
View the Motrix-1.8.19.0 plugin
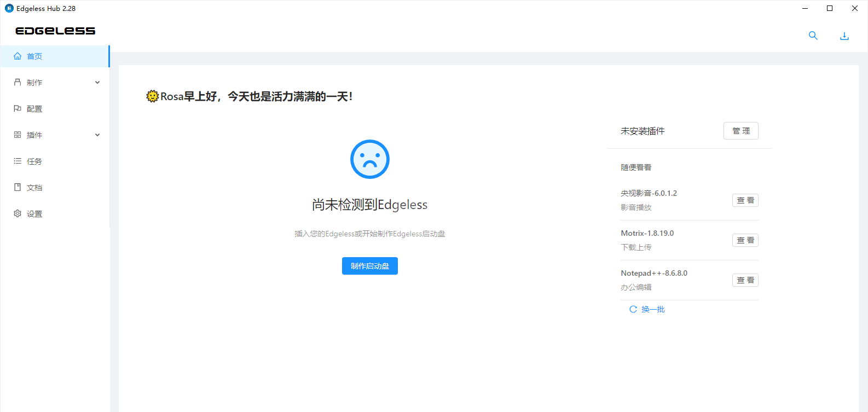pyautogui.click(x=745, y=240)
